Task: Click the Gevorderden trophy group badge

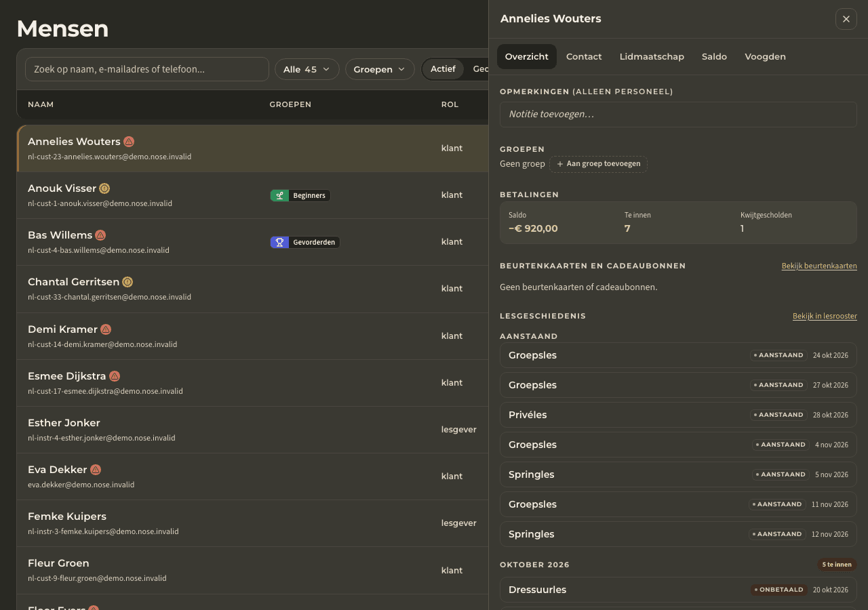Action: click(305, 242)
